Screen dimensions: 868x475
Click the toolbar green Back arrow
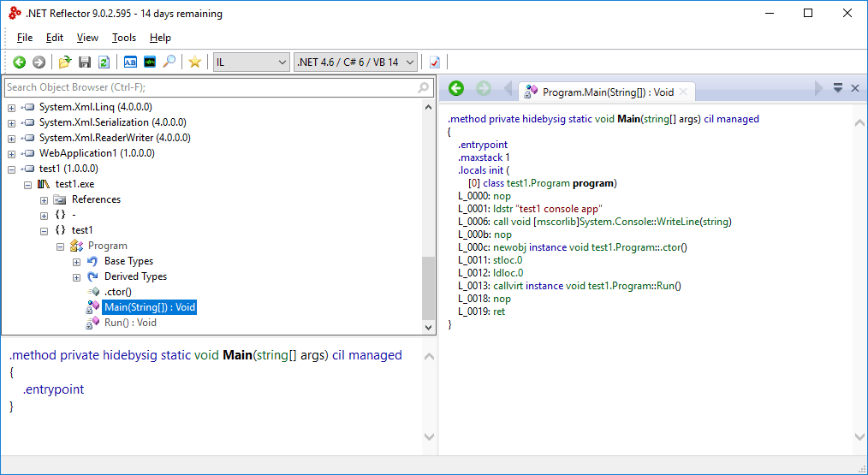pos(20,62)
